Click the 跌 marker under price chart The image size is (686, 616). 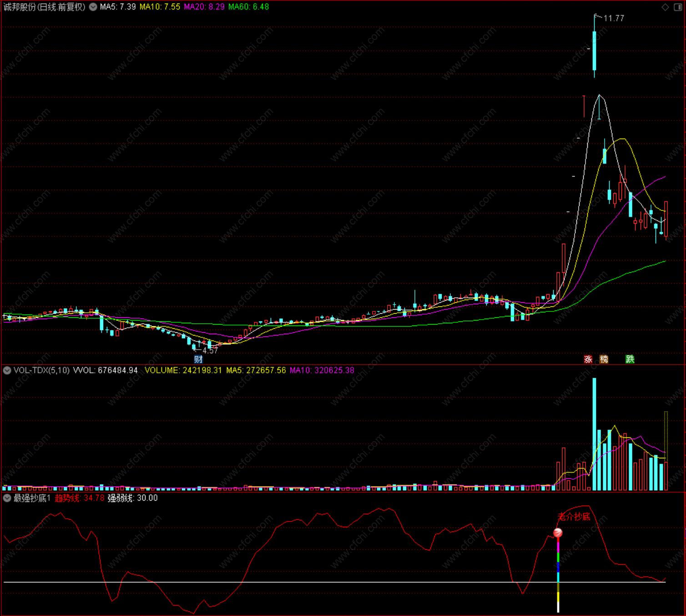pos(630,359)
